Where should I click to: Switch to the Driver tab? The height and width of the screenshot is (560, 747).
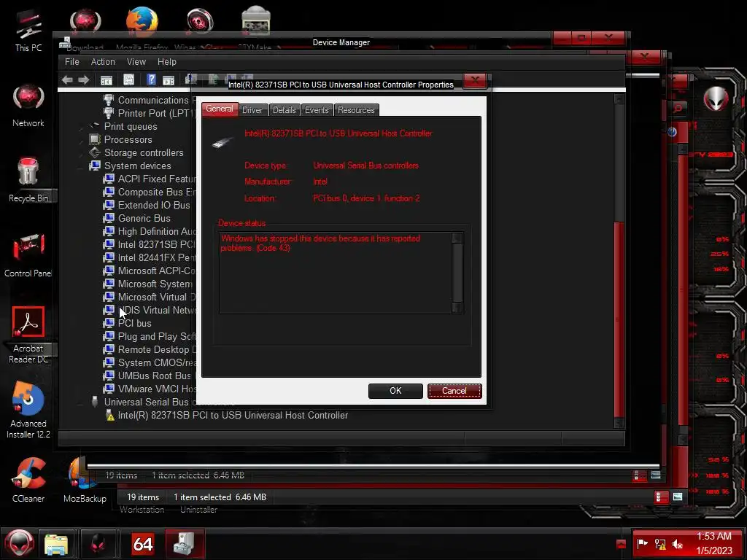tap(252, 110)
